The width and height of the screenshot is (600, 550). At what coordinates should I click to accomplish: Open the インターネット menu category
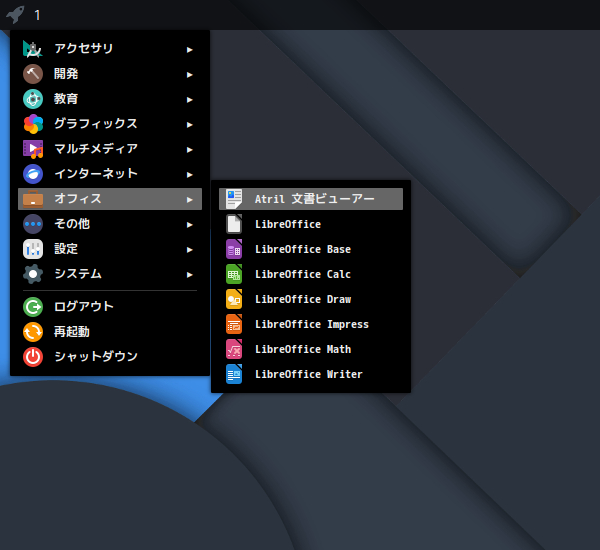pyautogui.click(x=110, y=174)
